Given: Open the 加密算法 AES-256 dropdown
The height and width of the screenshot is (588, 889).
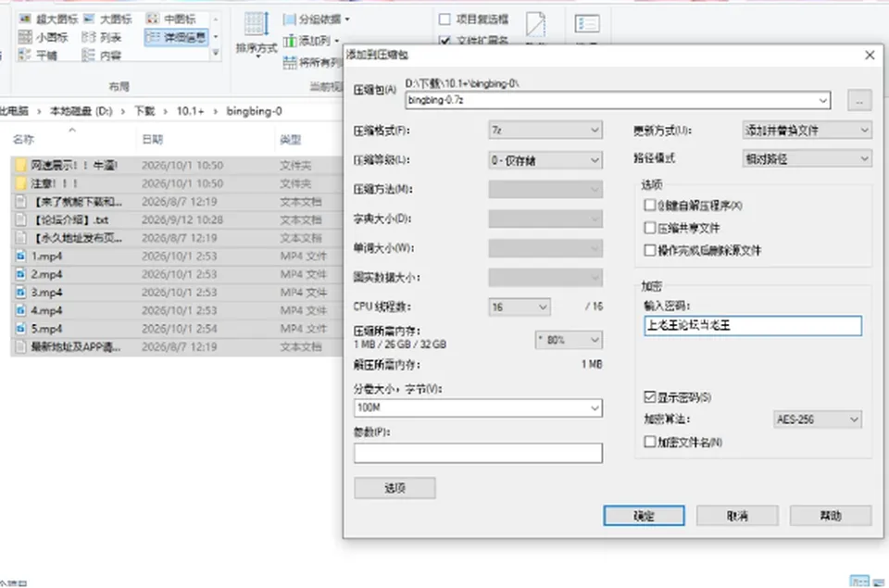Looking at the screenshot, I should point(818,419).
